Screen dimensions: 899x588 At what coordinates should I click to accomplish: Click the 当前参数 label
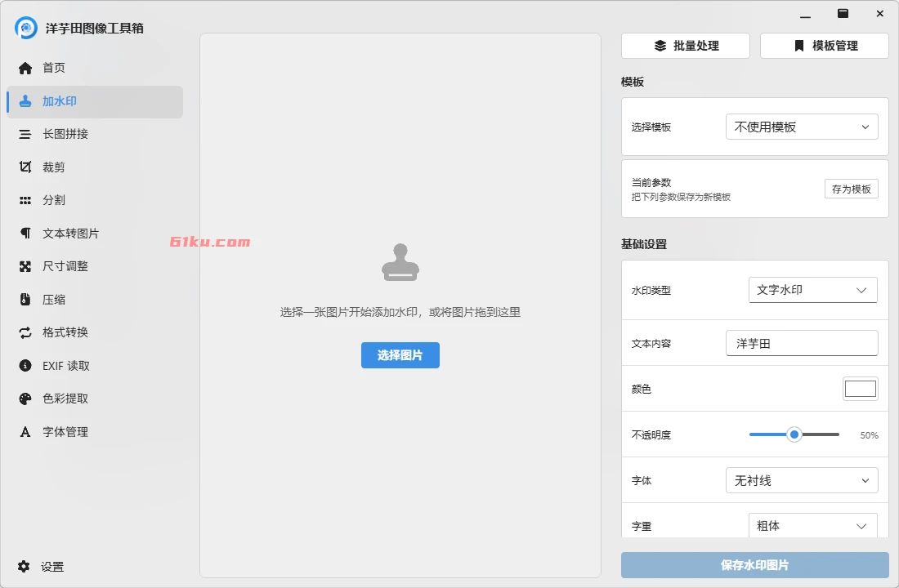coord(651,182)
